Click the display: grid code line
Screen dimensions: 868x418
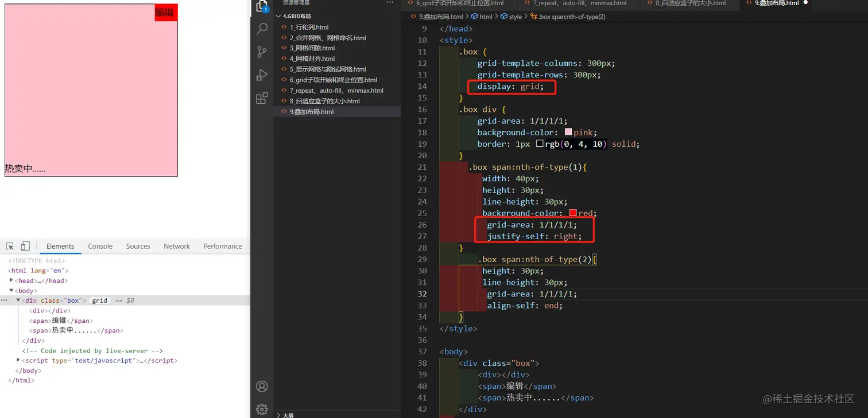510,87
